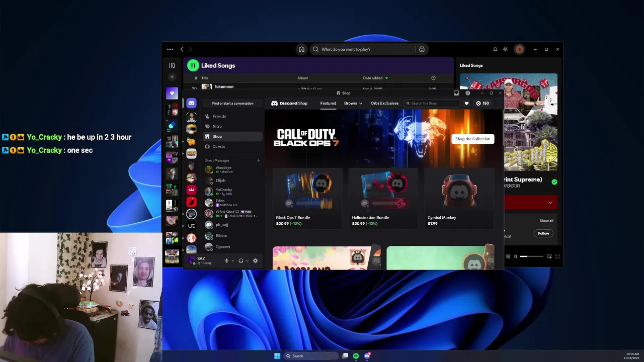Image resolution: width=644 pixels, height=362 pixels.
Task: Open Orbs balance 150 button
Action: [x=482, y=103]
